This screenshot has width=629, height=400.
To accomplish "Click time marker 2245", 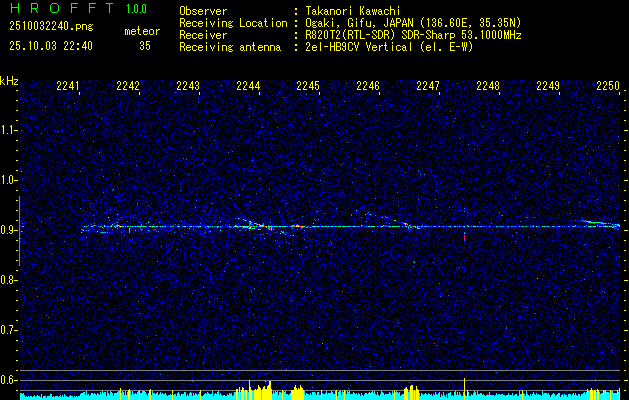I will pos(308,85).
